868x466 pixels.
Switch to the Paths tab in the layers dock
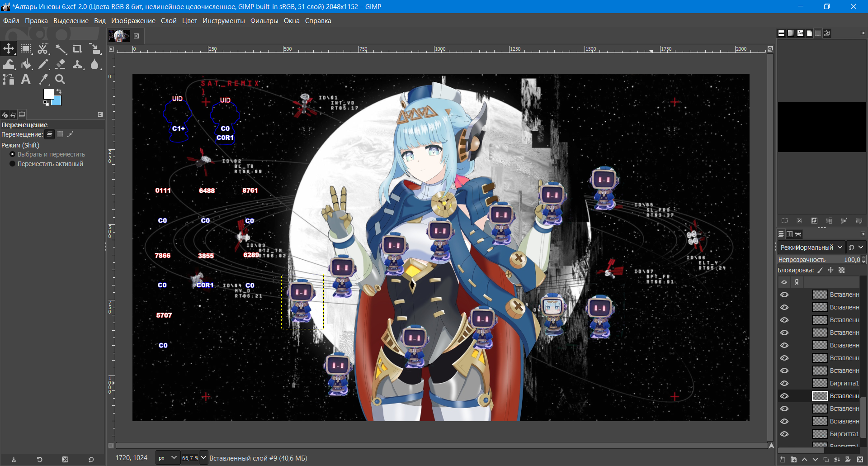798,234
